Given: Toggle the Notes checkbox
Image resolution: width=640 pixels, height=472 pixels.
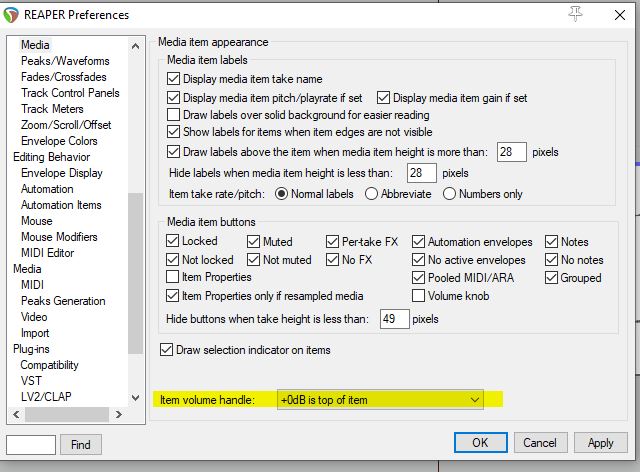Looking at the screenshot, I should pyautogui.click(x=551, y=241).
